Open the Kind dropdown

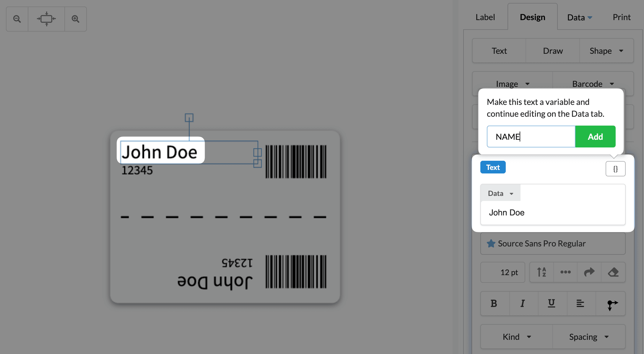(x=517, y=337)
